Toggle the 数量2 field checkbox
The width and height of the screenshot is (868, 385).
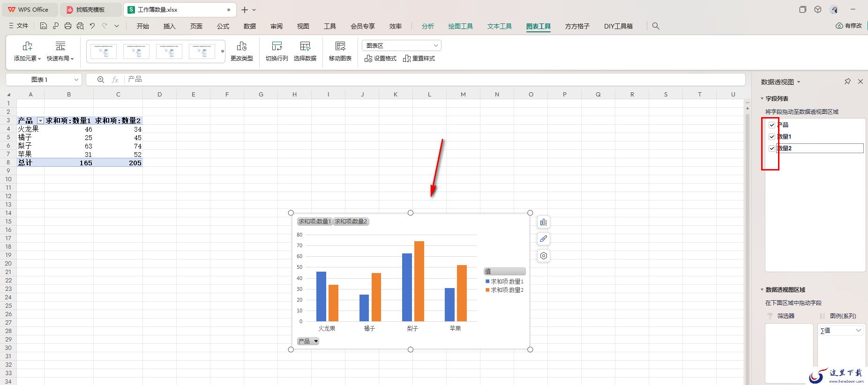(772, 148)
